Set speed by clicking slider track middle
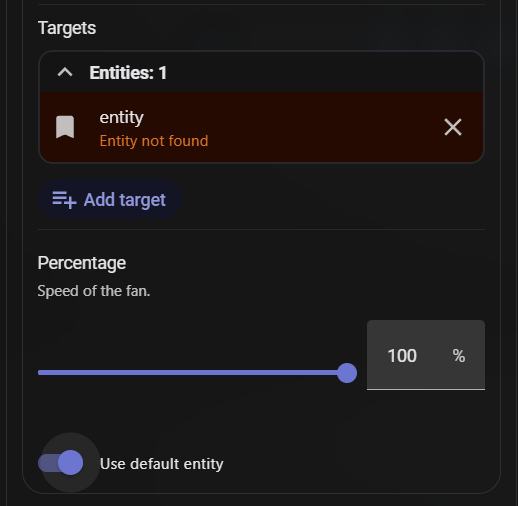This screenshot has height=506, width=518. coord(192,373)
